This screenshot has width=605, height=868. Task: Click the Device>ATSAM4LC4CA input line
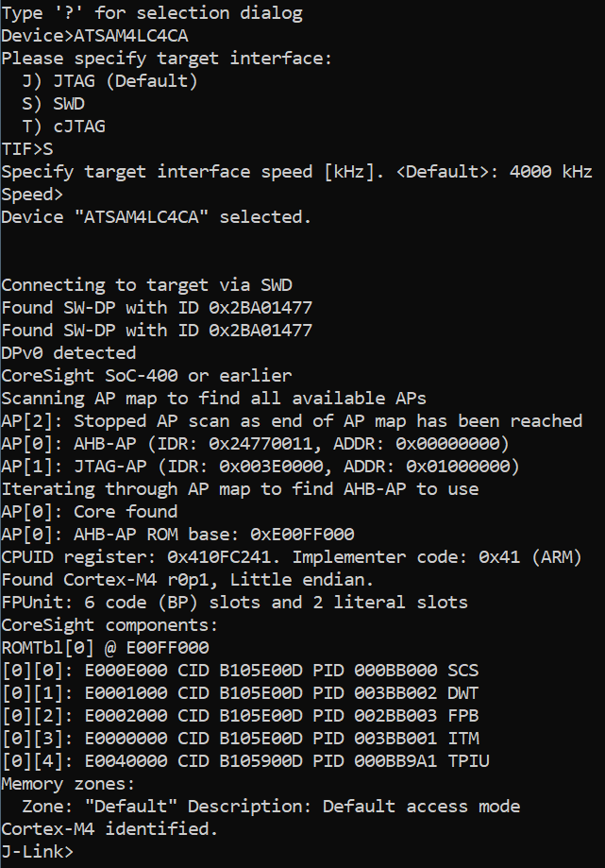pos(85,36)
